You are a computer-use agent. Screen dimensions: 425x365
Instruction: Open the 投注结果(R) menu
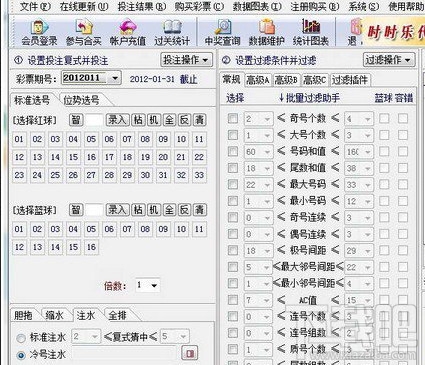(142, 6)
